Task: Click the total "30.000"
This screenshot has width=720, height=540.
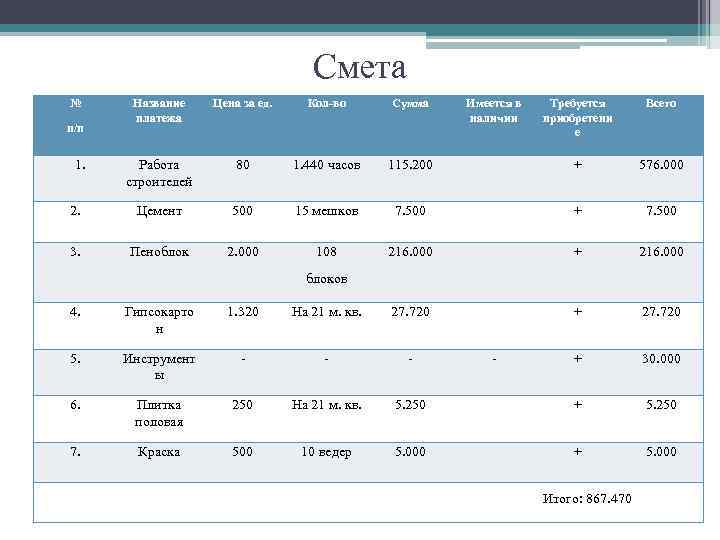Action: pyautogui.click(x=661, y=359)
